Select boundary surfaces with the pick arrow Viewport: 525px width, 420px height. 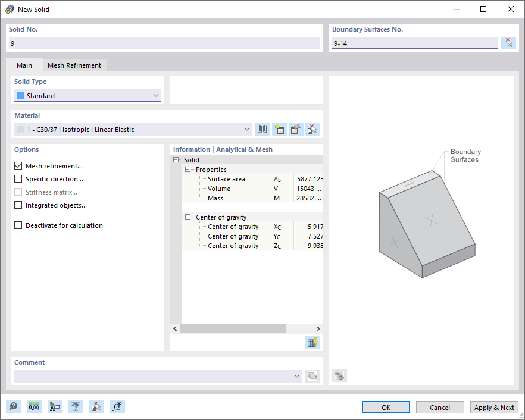click(x=509, y=42)
